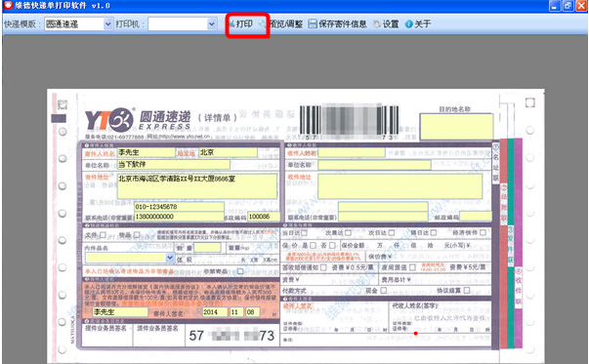This screenshot has height=364, width=589.
Task: Expand the 快递模版 template dropdown
Action: pyautogui.click(x=107, y=24)
